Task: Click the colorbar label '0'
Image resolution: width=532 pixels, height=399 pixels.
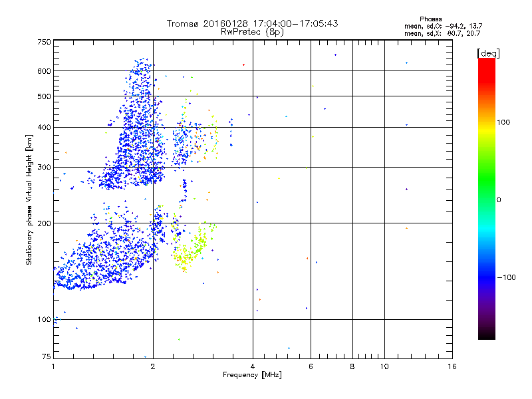Action: (x=498, y=200)
